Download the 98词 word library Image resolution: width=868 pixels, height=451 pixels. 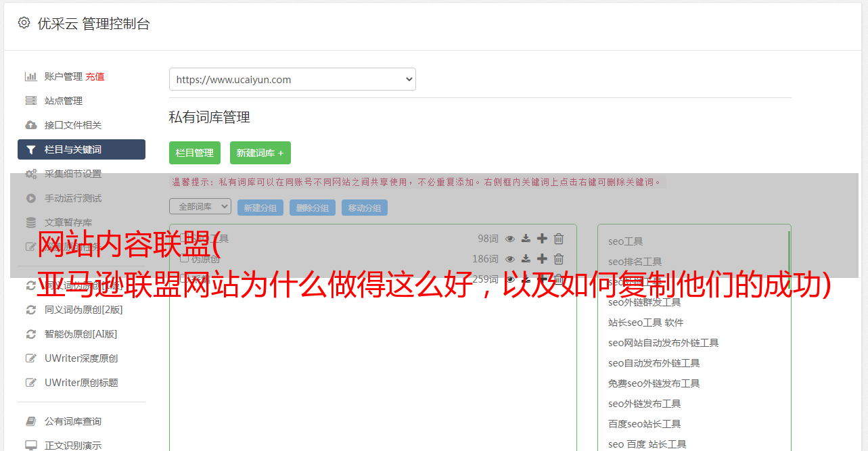point(526,239)
